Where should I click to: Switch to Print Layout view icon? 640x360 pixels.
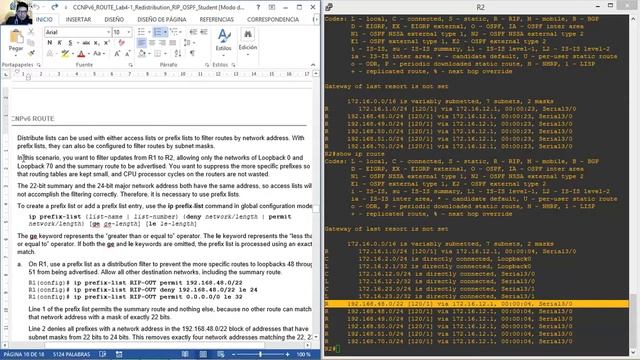tap(203, 354)
